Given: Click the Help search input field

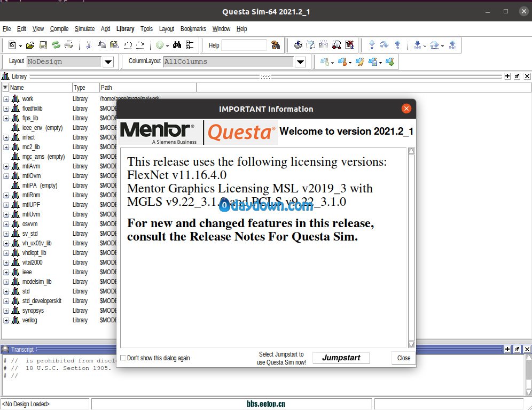Looking at the screenshot, I should [244, 45].
